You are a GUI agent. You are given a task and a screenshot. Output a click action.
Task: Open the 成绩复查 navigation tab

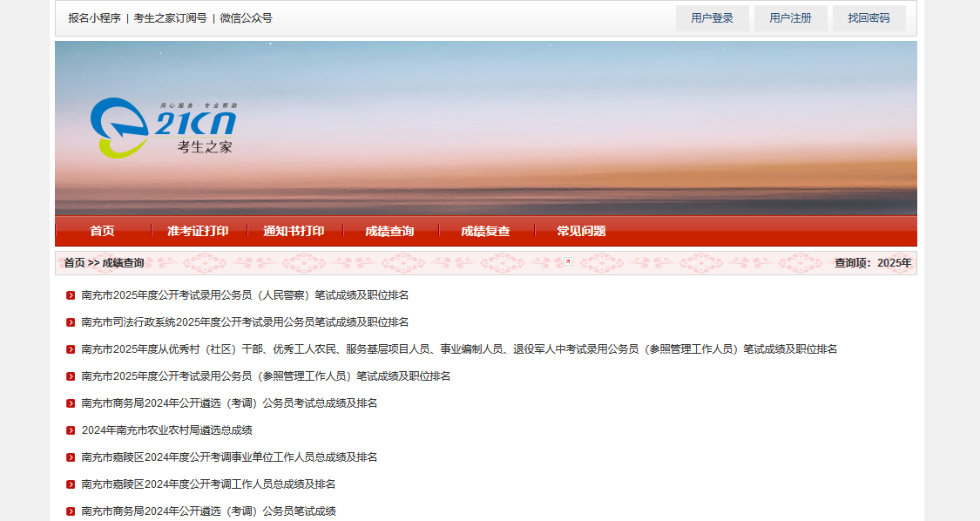(485, 232)
